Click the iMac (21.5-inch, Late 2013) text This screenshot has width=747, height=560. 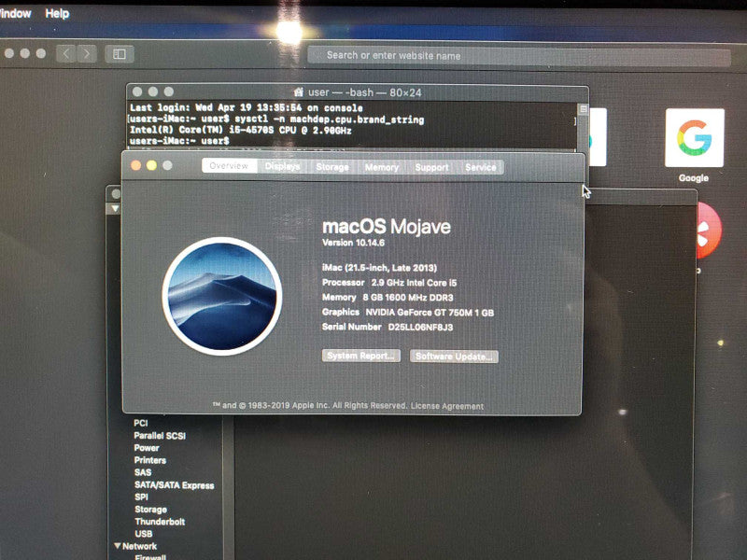[379, 268]
